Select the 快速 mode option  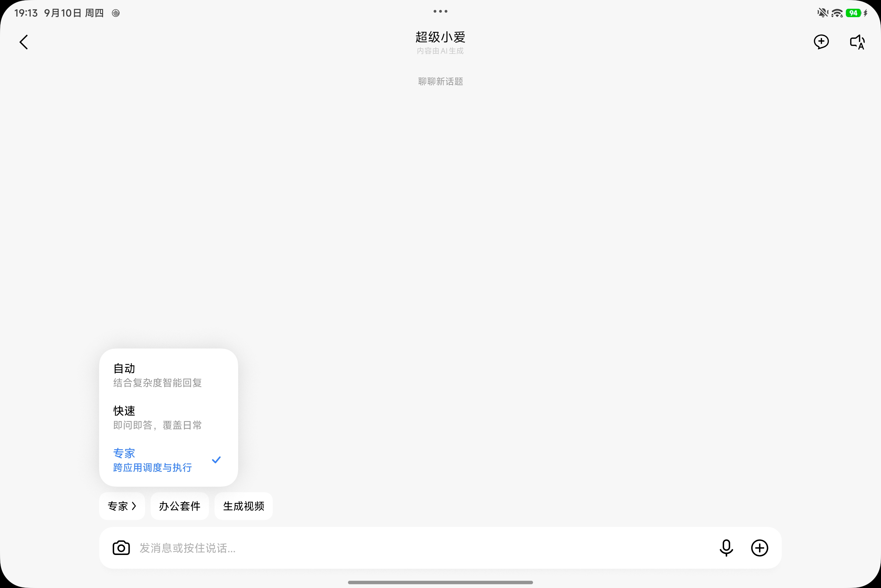[168, 418]
